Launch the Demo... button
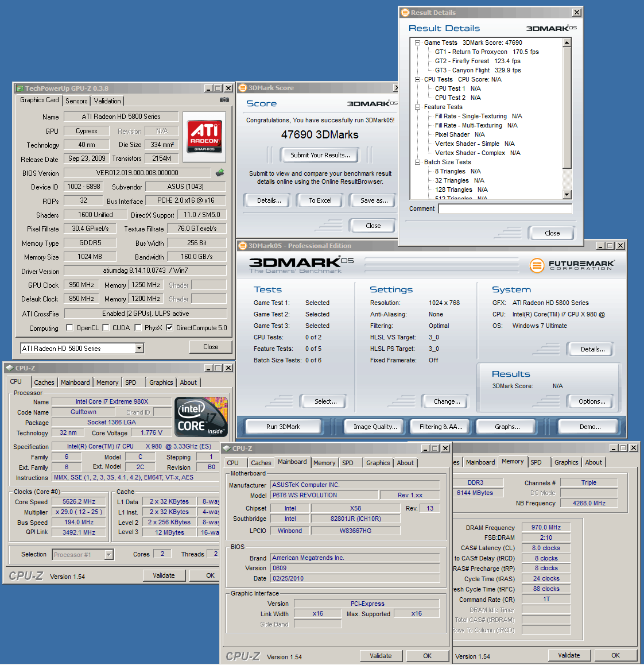This screenshot has height=665, width=644. coord(590,427)
